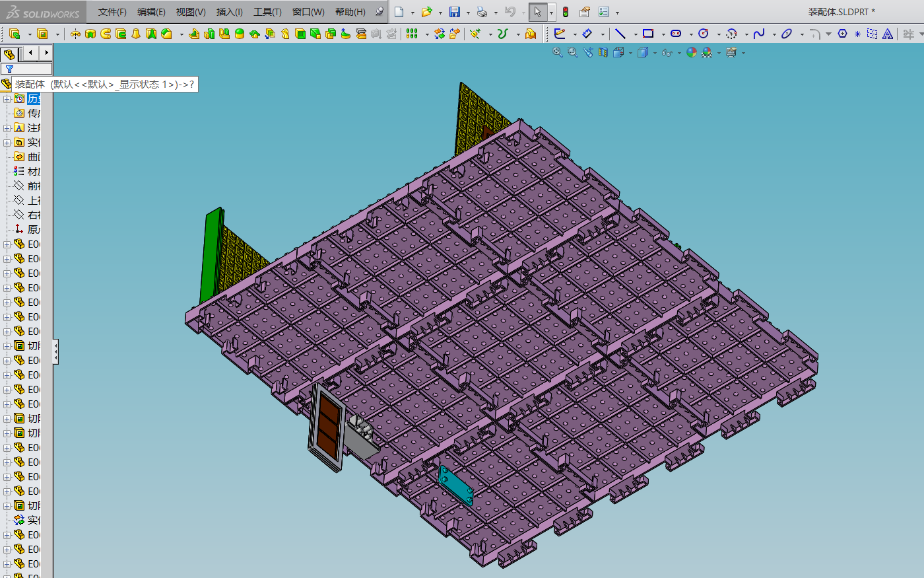Image resolution: width=924 pixels, height=578 pixels.
Task: Select the Corner Rectangle sketch tool
Action: pos(648,34)
